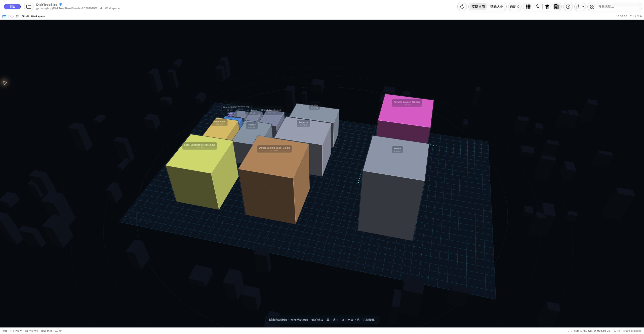Select the Media folder block label

[397, 150]
